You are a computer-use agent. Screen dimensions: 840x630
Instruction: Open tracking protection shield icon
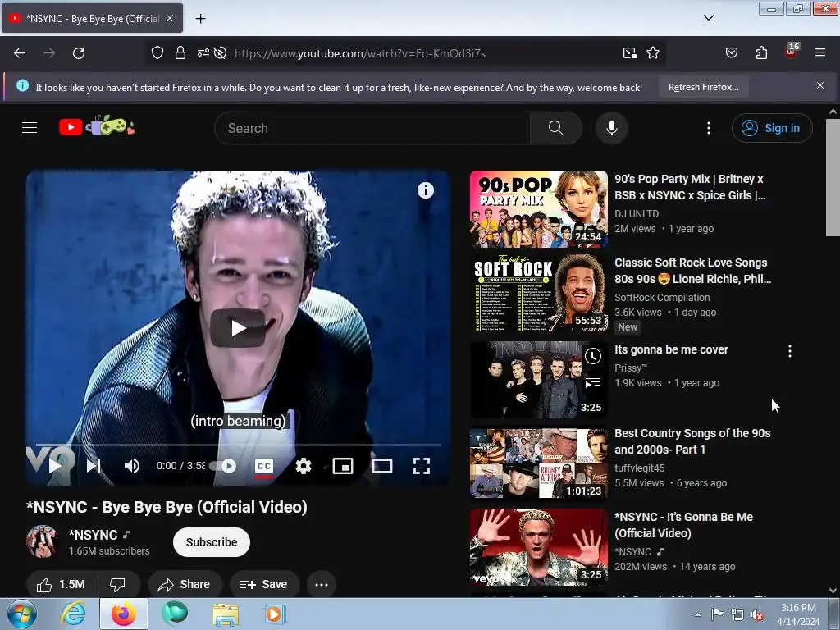pyautogui.click(x=157, y=52)
